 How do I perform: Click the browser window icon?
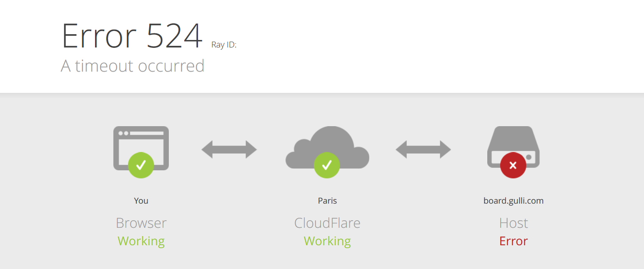tap(141, 148)
